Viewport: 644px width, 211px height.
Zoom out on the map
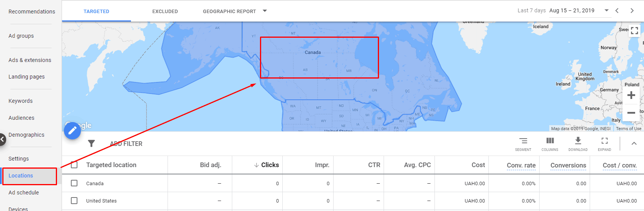click(631, 113)
